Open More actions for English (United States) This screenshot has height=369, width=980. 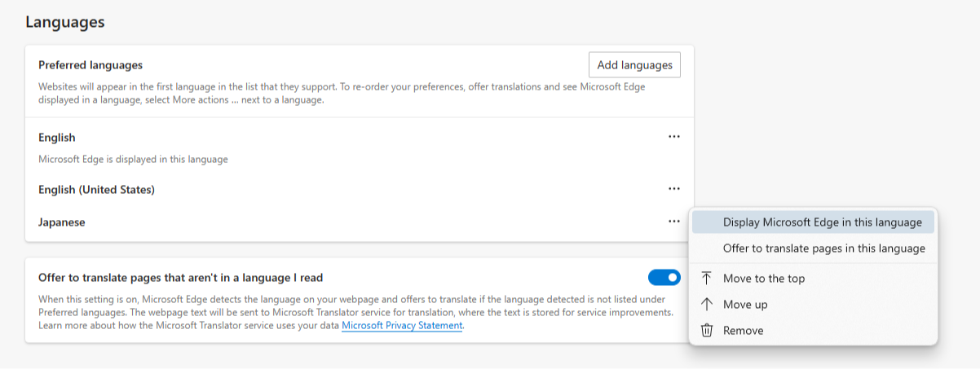(673, 189)
